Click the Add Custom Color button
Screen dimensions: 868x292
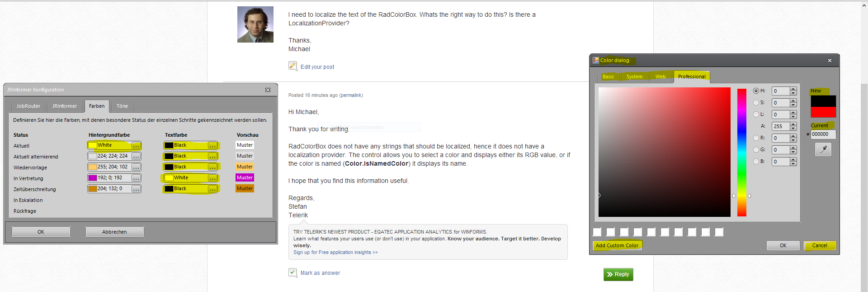(617, 245)
